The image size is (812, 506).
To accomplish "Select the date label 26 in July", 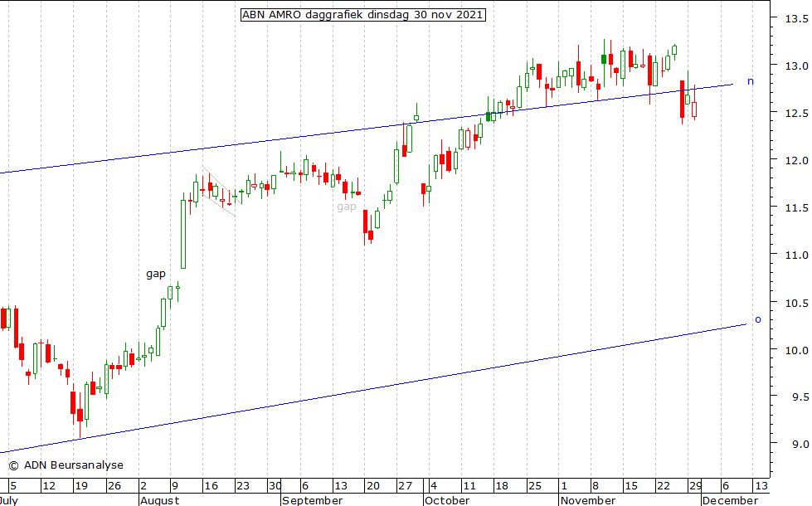I will pos(114,486).
